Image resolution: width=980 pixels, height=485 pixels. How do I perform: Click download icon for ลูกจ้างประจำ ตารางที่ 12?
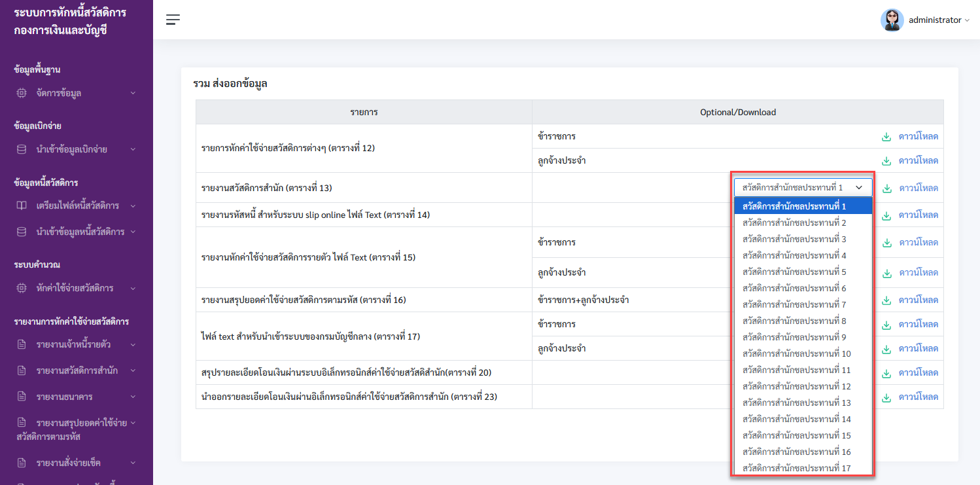[886, 161]
